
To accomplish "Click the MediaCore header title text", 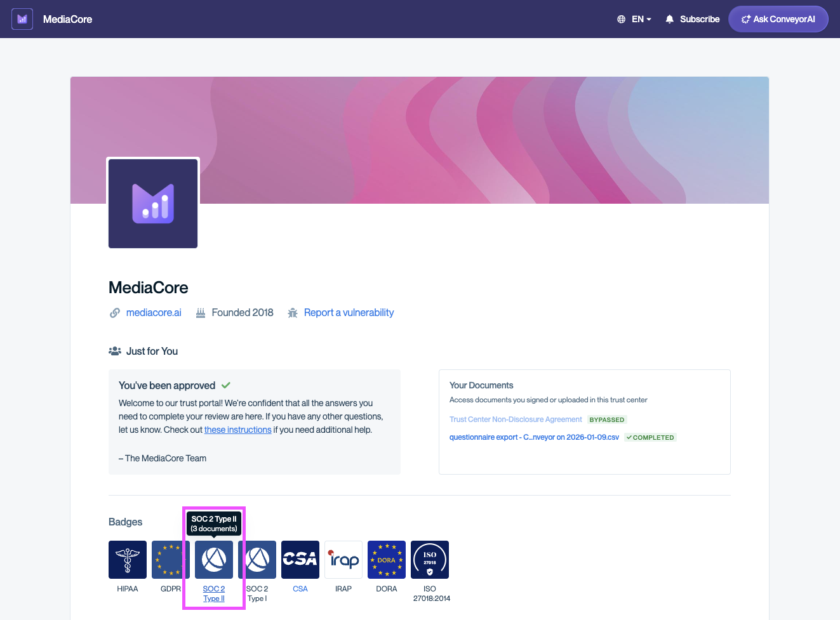I will (x=67, y=19).
